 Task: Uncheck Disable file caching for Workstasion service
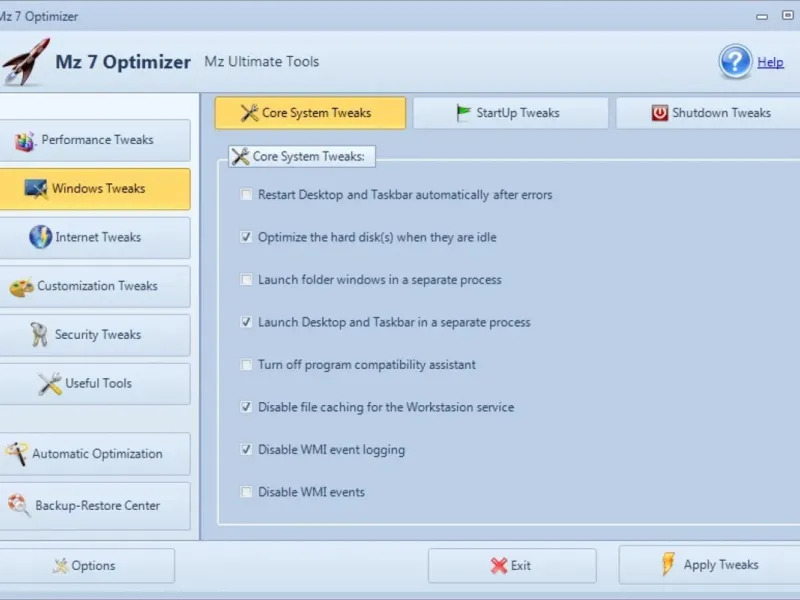tap(246, 407)
